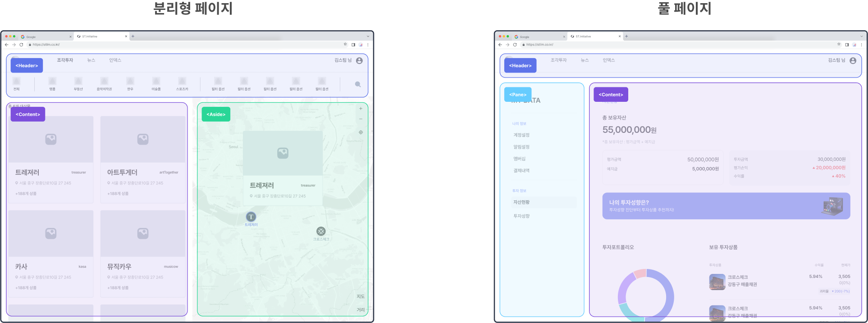The image size is (868, 323).
Task: Open 인덱스 menu in right window header
Action: (609, 60)
